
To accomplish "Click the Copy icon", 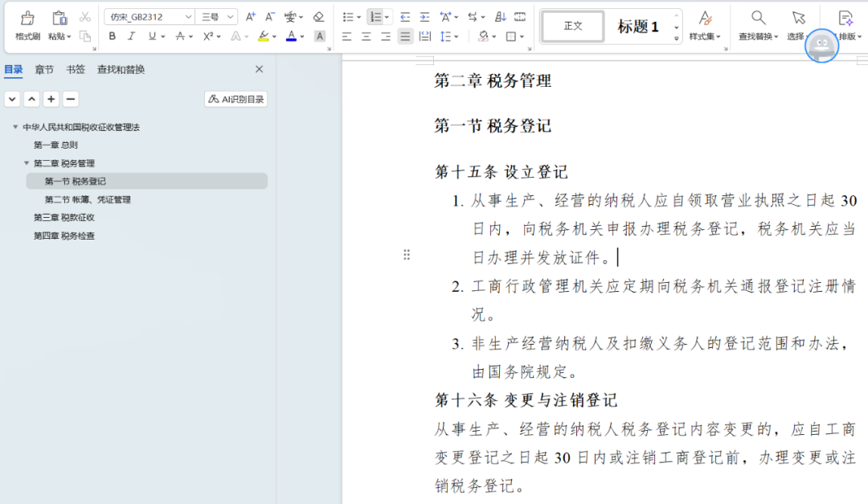I will [x=84, y=36].
